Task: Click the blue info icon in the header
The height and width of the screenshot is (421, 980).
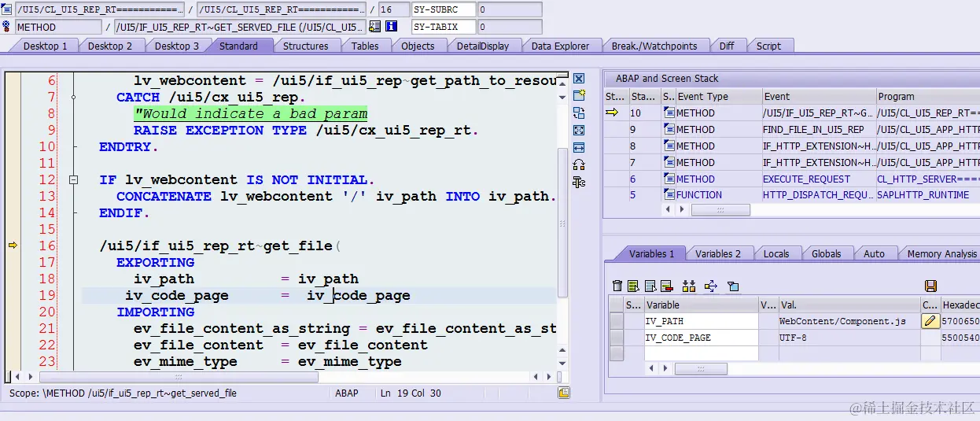Action: click(x=392, y=27)
